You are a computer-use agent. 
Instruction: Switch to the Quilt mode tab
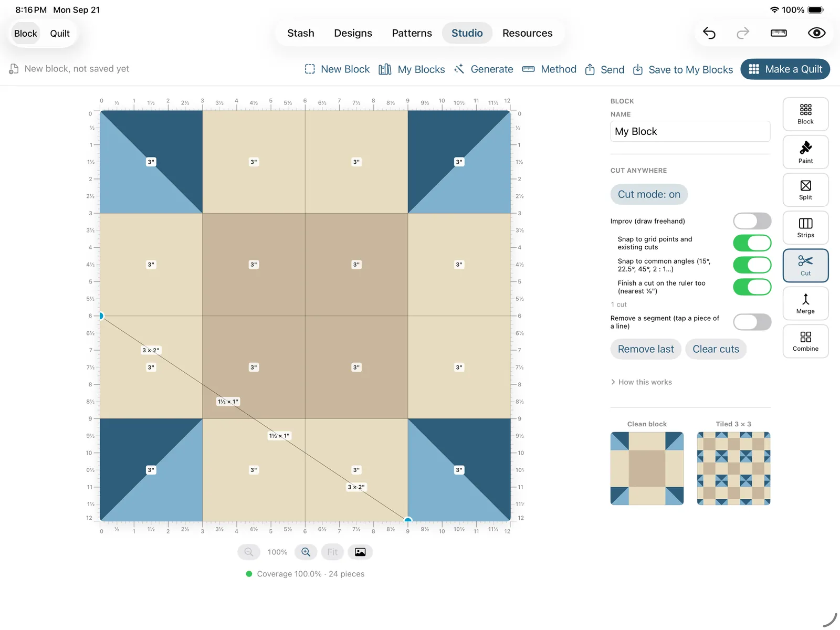coord(60,34)
